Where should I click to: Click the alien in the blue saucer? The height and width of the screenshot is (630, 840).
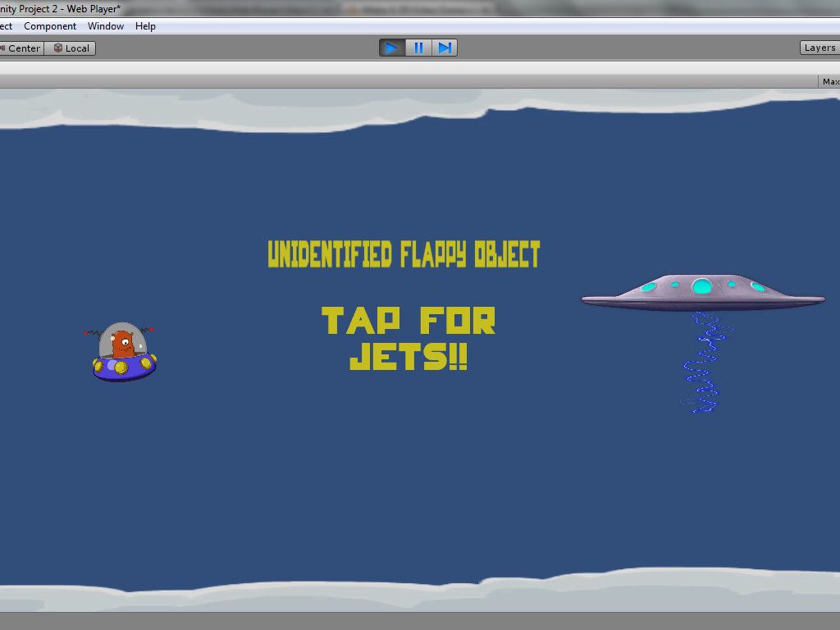pyautogui.click(x=123, y=351)
